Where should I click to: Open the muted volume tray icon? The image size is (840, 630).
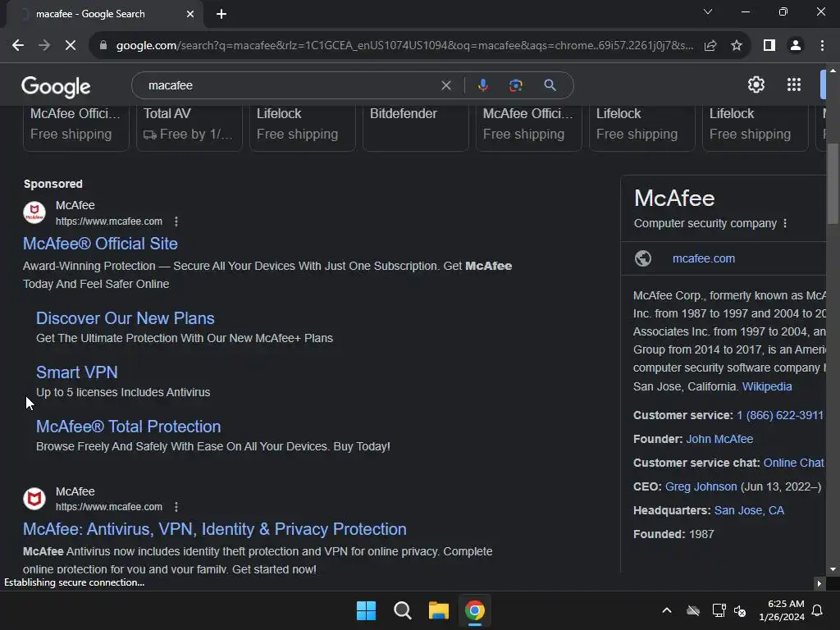pos(740,610)
